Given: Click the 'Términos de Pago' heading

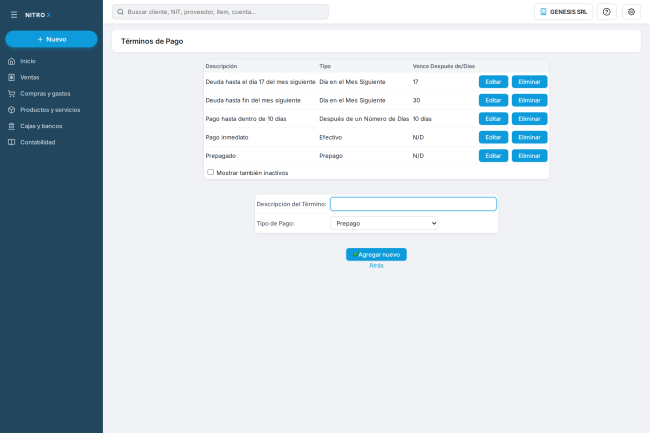Looking at the screenshot, I should point(152,41).
